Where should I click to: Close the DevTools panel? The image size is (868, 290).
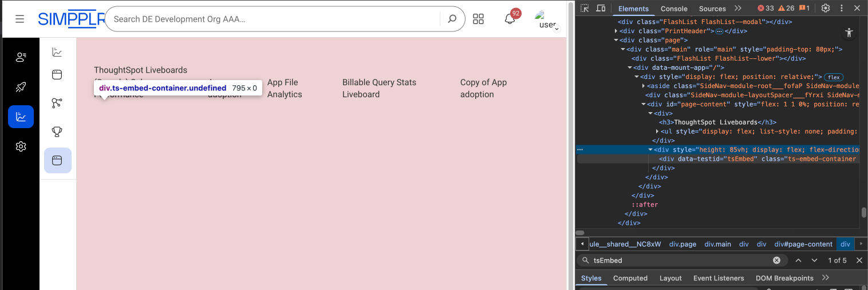[x=857, y=8]
